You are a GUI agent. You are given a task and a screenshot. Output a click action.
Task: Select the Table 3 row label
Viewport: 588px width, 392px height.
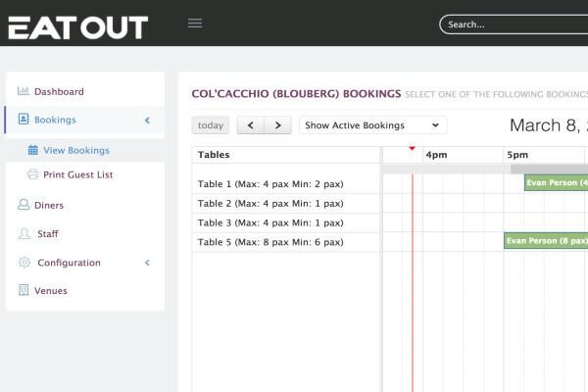tap(270, 222)
